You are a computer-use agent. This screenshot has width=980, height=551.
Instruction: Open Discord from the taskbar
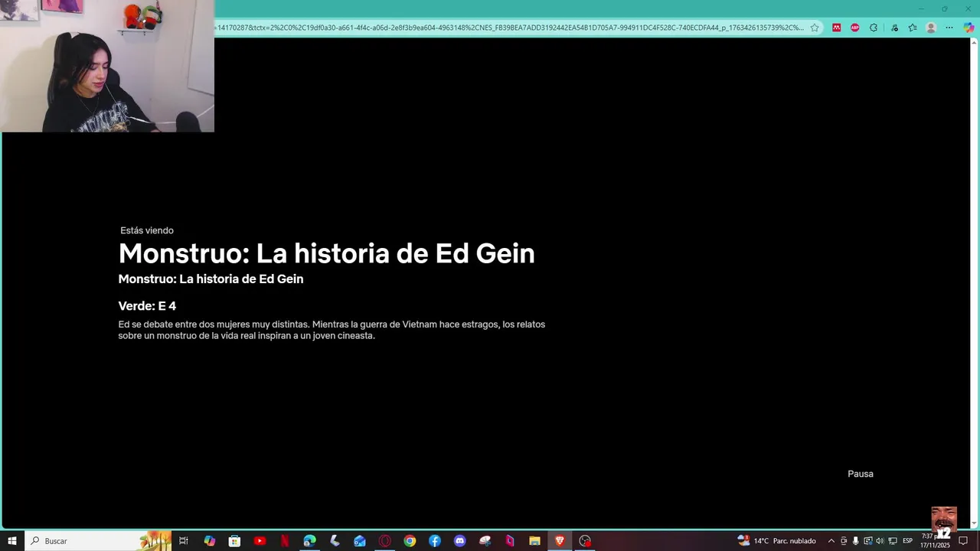[459, 541]
